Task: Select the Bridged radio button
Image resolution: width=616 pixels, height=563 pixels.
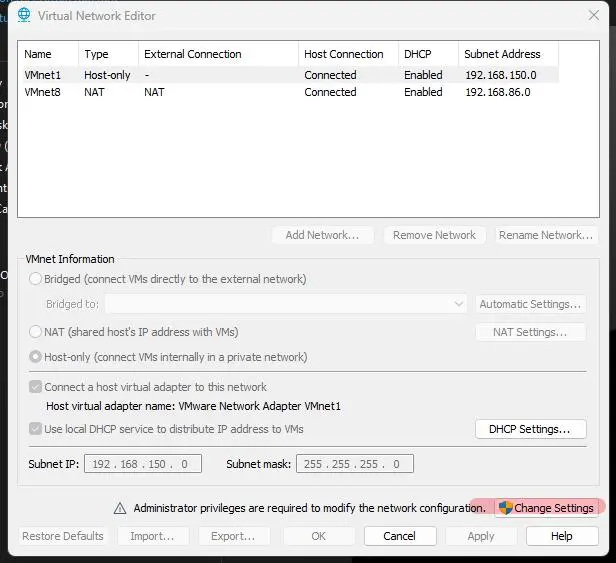Action: (x=35, y=279)
